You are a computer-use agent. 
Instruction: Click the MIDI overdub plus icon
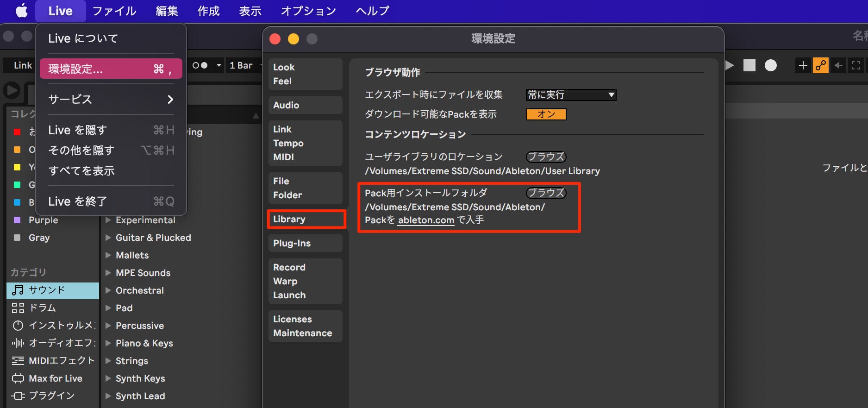pyautogui.click(x=803, y=65)
